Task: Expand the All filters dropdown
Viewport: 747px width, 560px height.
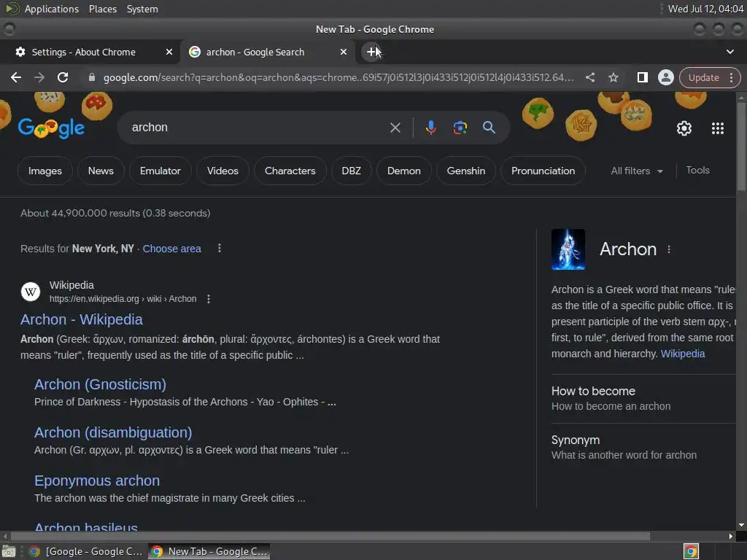Action: click(637, 171)
